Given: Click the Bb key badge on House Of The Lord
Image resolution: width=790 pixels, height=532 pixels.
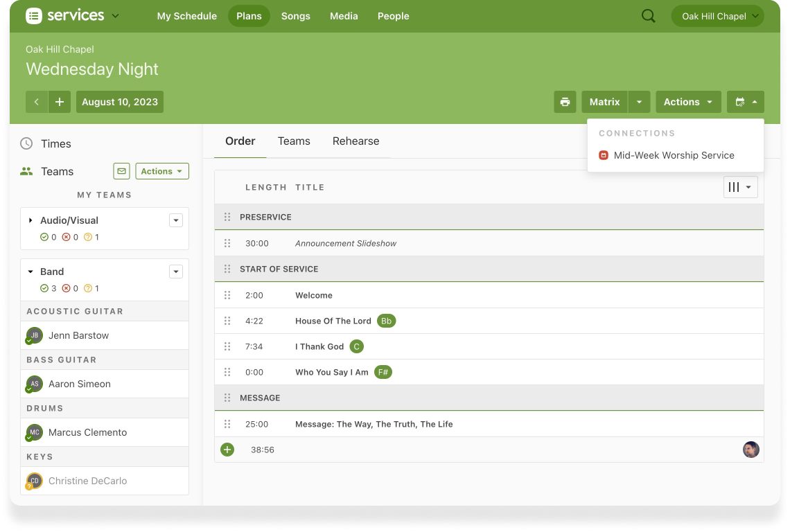Looking at the screenshot, I should [386, 321].
